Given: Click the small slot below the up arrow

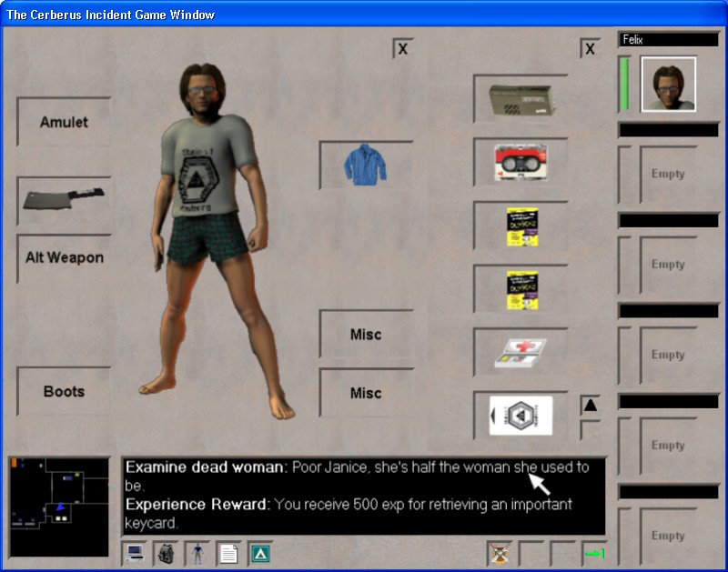Looking at the screenshot, I should (x=590, y=430).
